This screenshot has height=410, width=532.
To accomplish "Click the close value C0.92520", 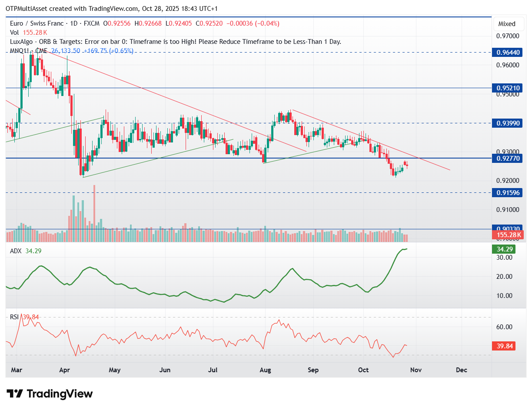I will coord(209,23).
